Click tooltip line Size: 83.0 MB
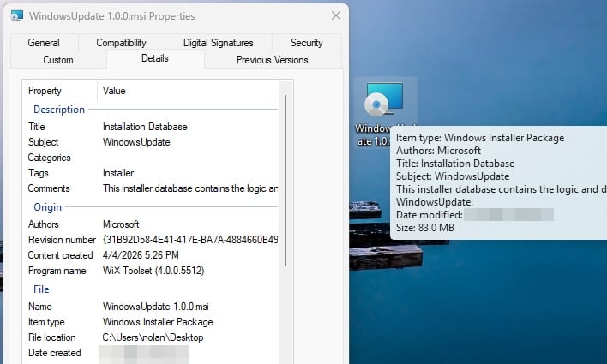Viewport: 607px width, 364px height. (425, 228)
